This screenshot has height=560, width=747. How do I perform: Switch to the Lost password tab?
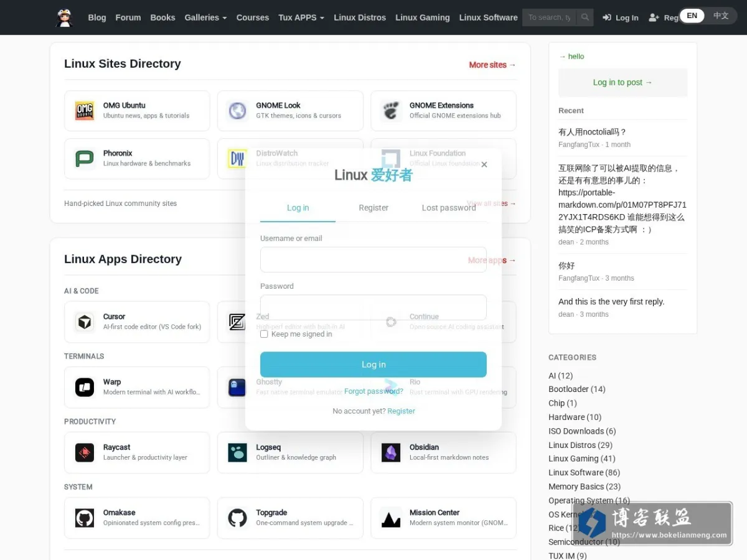pos(449,208)
